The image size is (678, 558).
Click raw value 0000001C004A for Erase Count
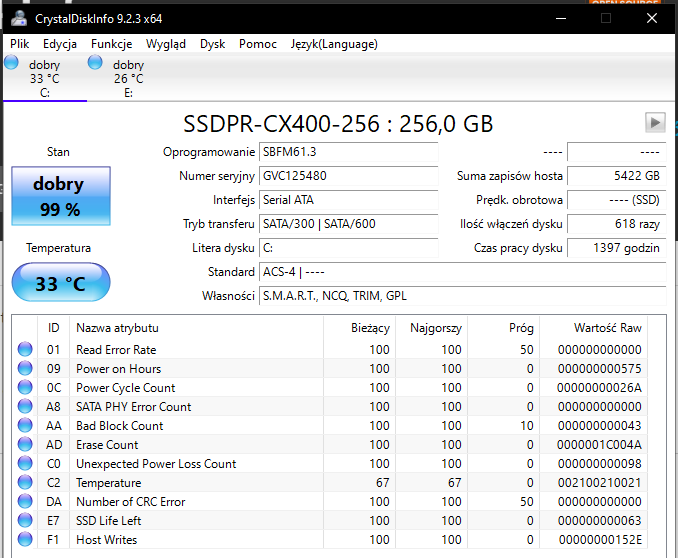click(x=599, y=445)
